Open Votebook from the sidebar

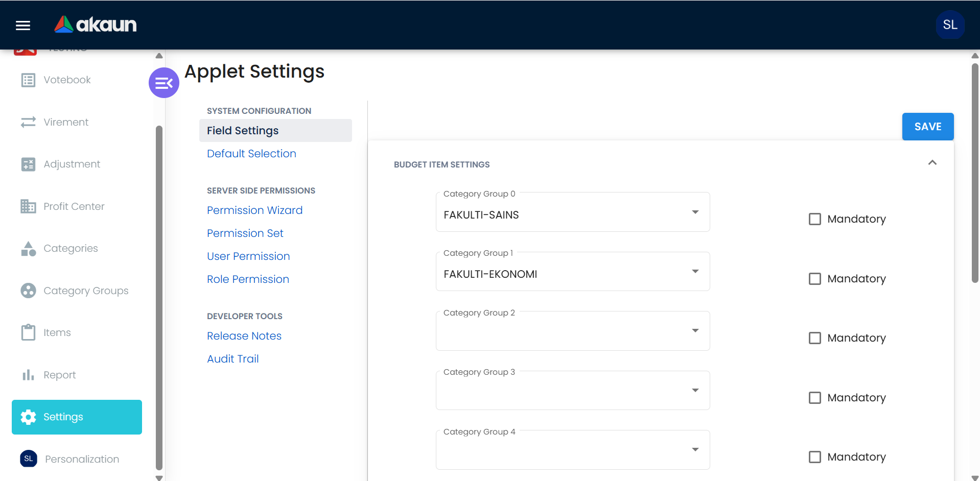67,80
